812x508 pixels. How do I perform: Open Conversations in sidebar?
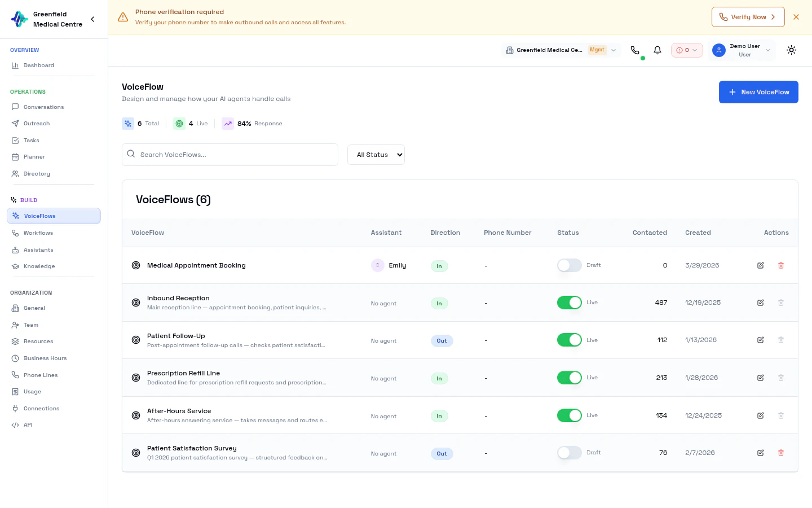click(54, 107)
